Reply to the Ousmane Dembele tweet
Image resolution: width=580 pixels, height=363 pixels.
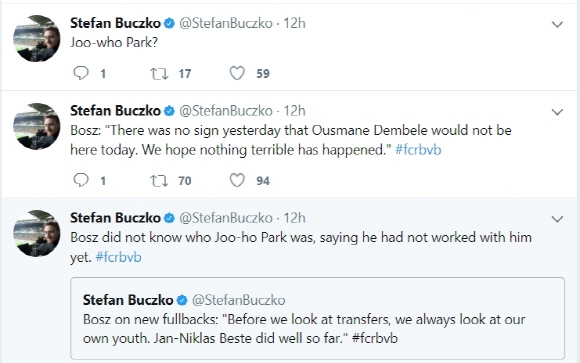[x=81, y=180]
